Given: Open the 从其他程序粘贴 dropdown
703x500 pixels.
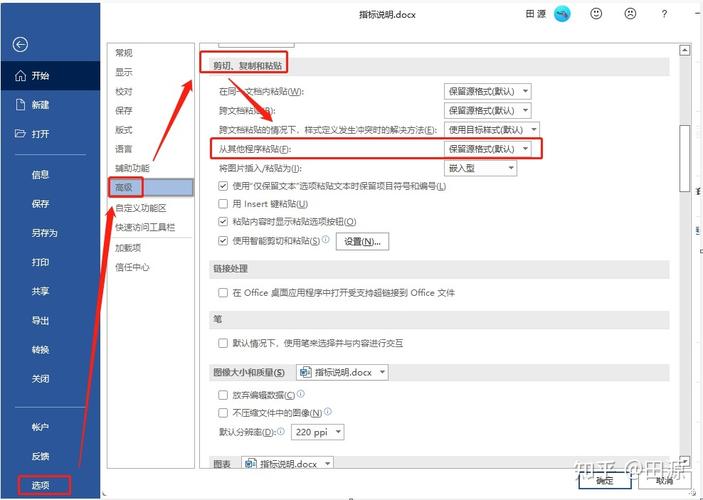Looking at the screenshot, I should (x=488, y=149).
